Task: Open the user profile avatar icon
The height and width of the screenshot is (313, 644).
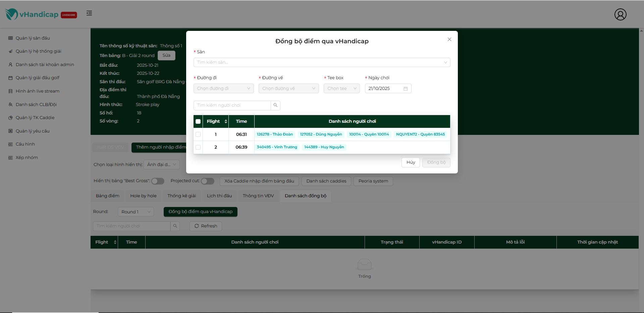Action: pyautogui.click(x=620, y=14)
